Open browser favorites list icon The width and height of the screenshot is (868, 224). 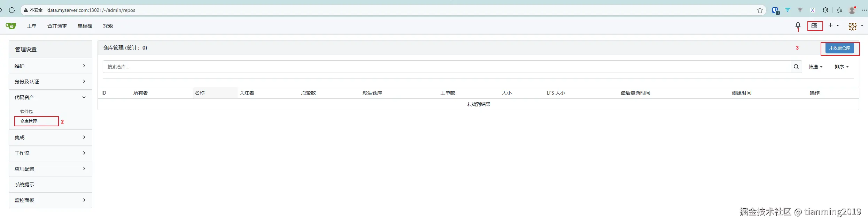click(x=839, y=10)
